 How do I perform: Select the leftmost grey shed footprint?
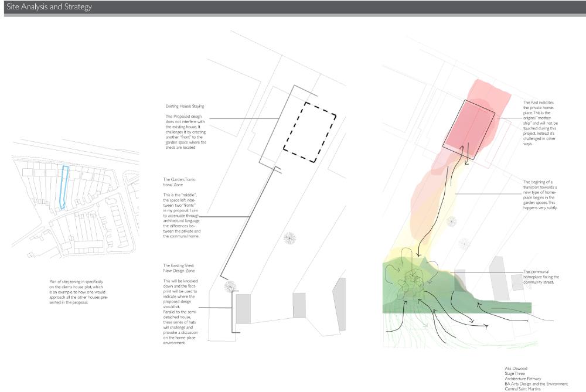pyautogui.click(x=243, y=309)
